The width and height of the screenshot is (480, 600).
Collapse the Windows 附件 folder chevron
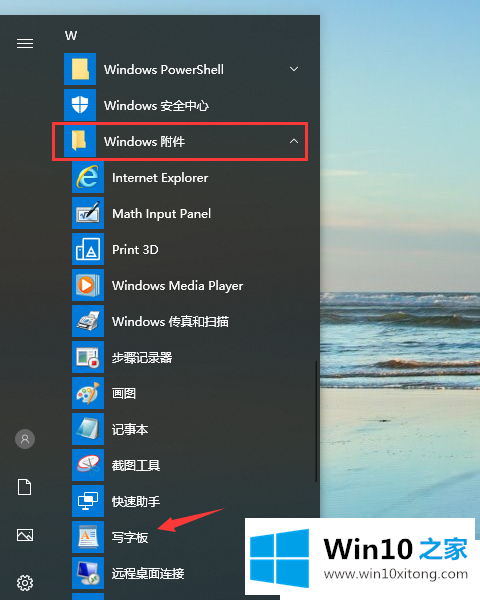[x=294, y=141]
